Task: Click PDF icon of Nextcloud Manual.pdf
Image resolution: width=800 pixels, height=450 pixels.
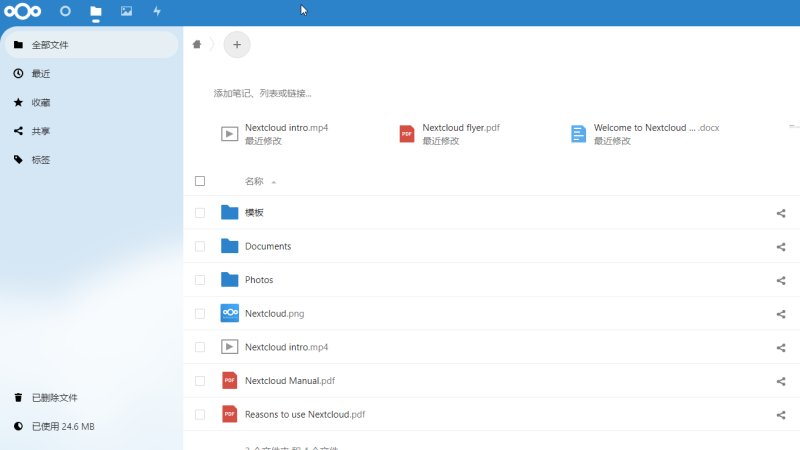Action: tap(230, 381)
